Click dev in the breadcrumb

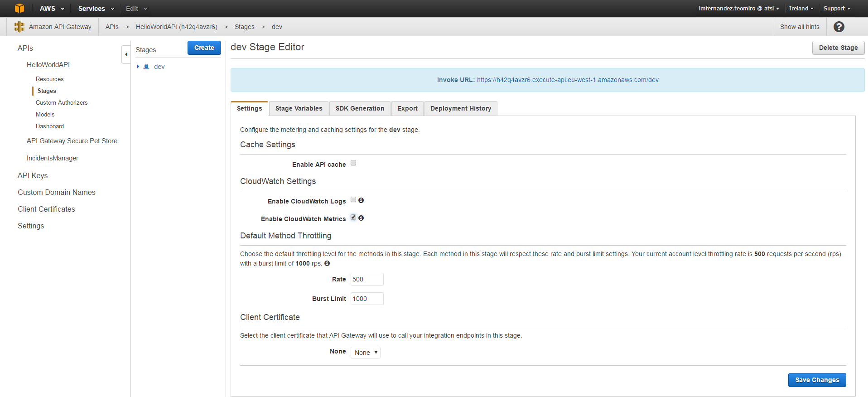click(x=277, y=27)
